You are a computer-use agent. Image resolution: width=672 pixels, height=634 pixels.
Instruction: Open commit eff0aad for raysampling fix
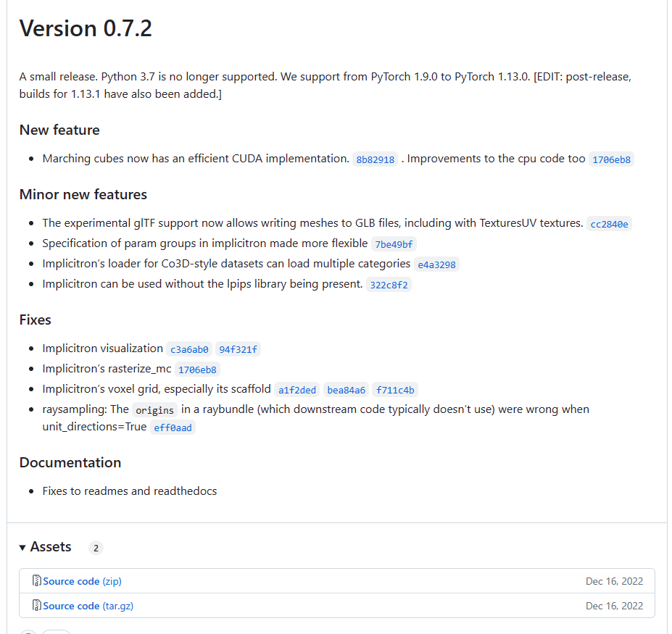[x=173, y=427]
